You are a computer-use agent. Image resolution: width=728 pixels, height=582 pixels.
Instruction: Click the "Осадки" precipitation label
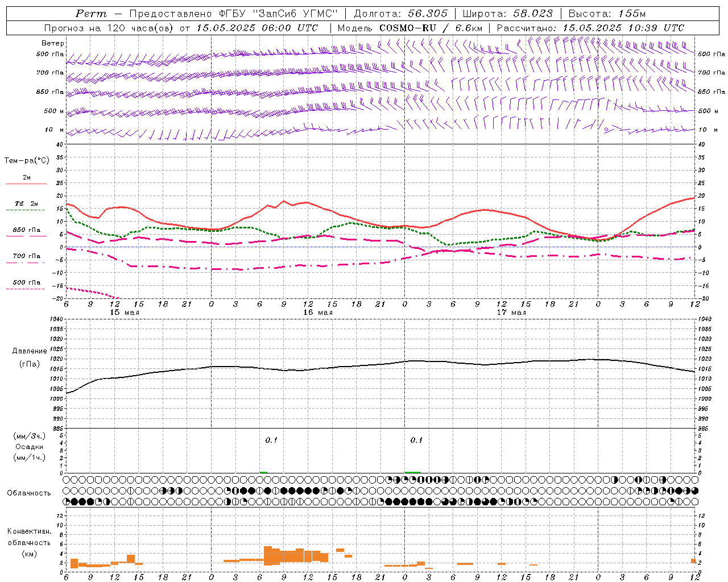30,447
